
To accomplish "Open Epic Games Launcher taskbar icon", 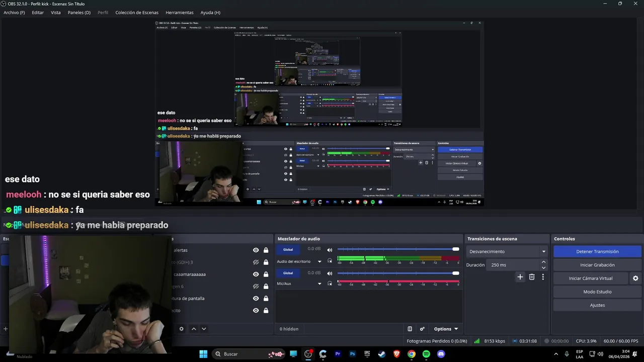I will [367, 354].
